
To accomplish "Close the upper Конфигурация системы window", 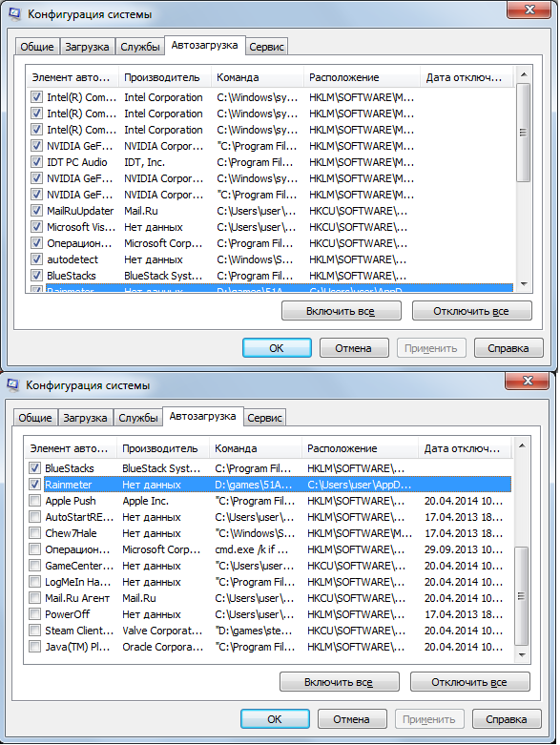I will click(x=529, y=10).
